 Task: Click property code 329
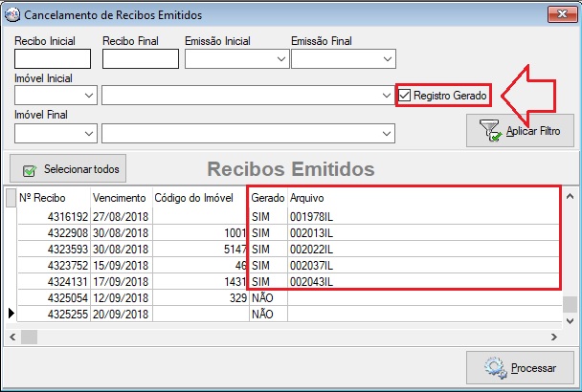click(238, 298)
